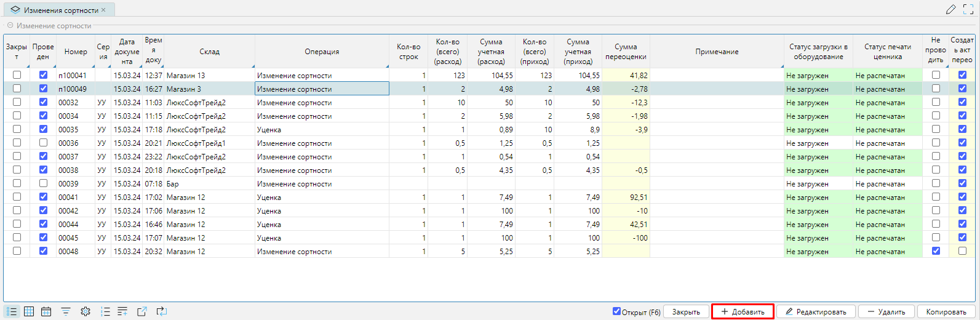Click the 'Добавить' button
This screenshot has height=320, width=980.
point(743,311)
